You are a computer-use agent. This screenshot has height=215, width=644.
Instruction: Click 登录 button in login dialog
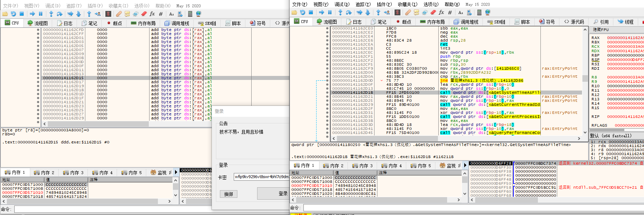point(273,193)
